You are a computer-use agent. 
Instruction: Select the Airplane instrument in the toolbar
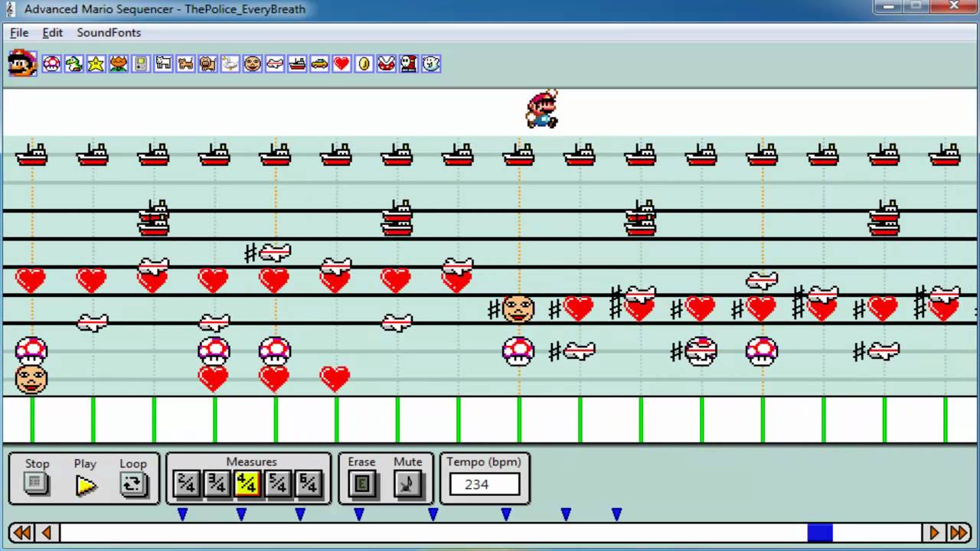pyautogui.click(x=275, y=64)
